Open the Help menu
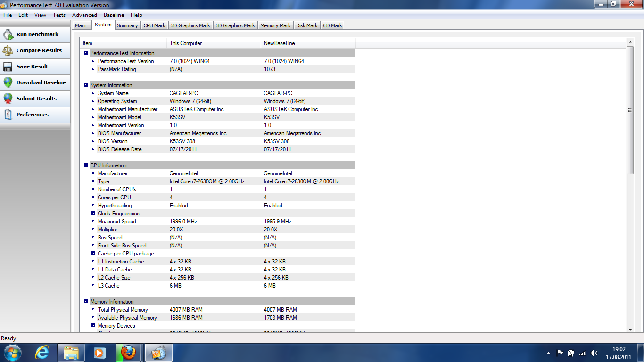This screenshot has width=644, height=362. pos(136,15)
